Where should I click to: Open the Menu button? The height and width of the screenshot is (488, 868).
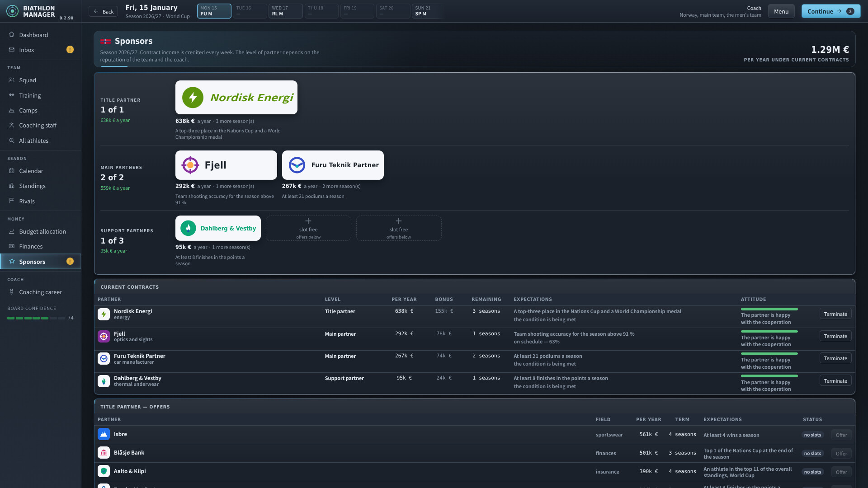click(x=781, y=11)
